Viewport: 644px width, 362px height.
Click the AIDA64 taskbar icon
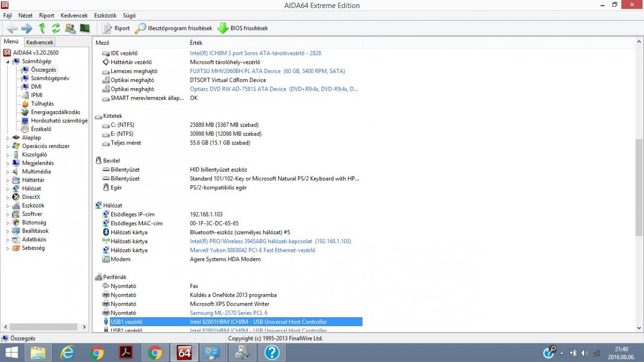click(184, 352)
